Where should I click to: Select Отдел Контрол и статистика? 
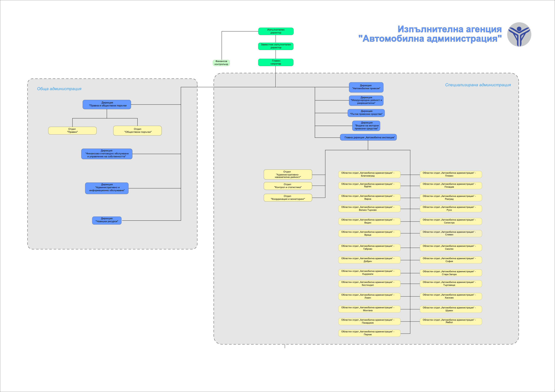pos(288,186)
